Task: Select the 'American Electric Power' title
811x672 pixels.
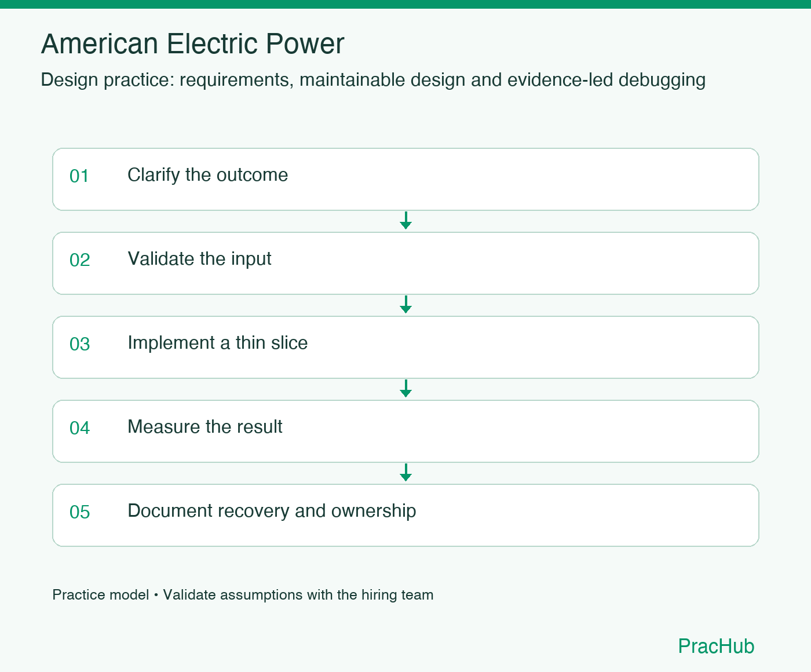Action: (x=192, y=44)
